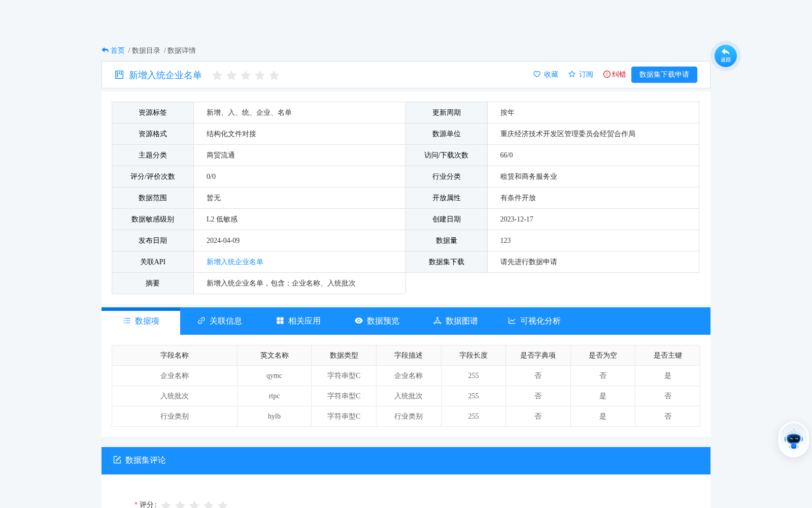Image resolution: width=812 pixels, height=508 pixels.
Task: Click the hylb English name cell
Action: click(x=274, y=417)
